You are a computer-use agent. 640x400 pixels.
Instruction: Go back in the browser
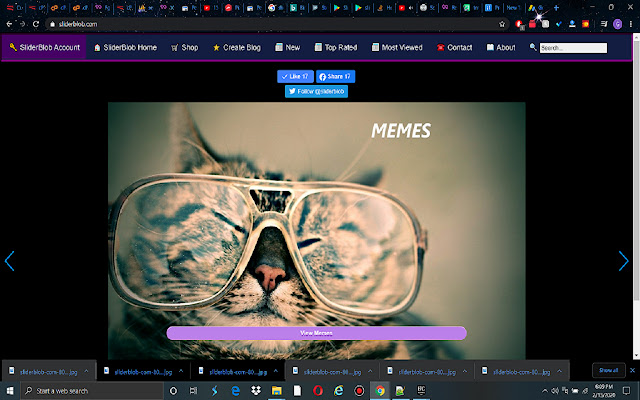9,24
